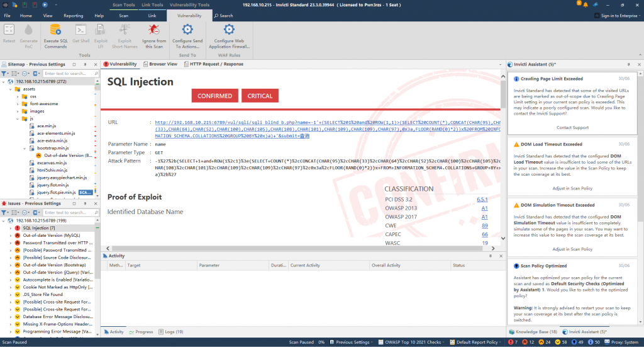Click the Issues filter funnel icon
The height and width of the screenshot is (347, 644).
(4, 213)
